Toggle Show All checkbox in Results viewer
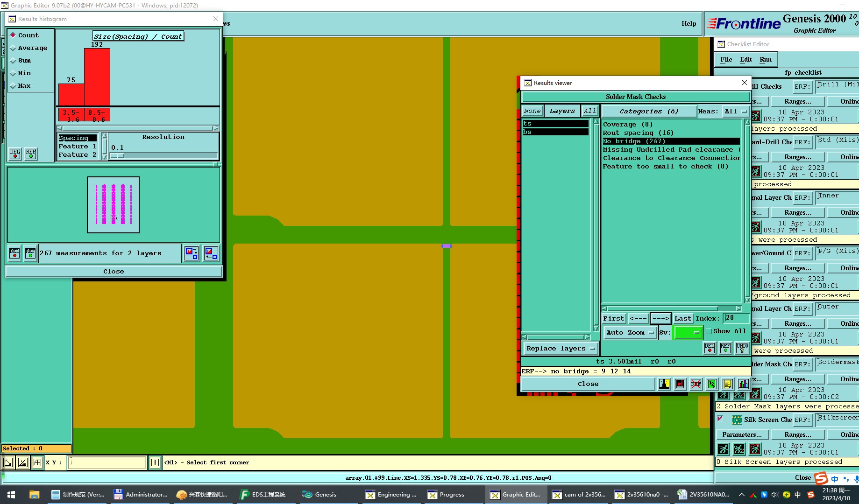This screenshot has height=504, width=859. pos(709,331)
